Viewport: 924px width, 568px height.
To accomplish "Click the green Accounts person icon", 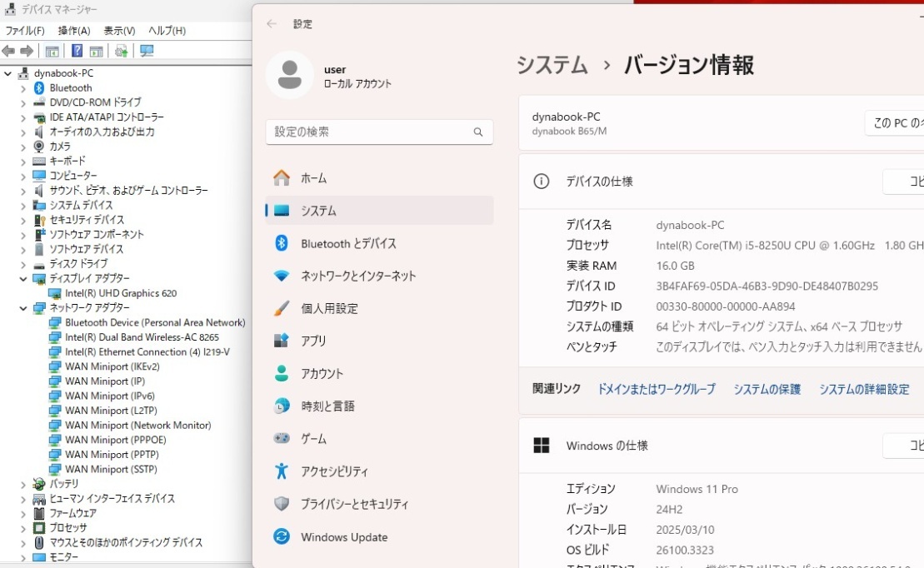I will pyautogui.click(x=282, y=373).
